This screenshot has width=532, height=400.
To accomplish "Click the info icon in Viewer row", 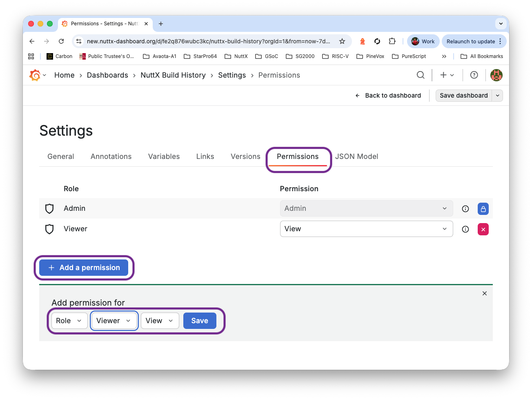I will tap(465, 229).
